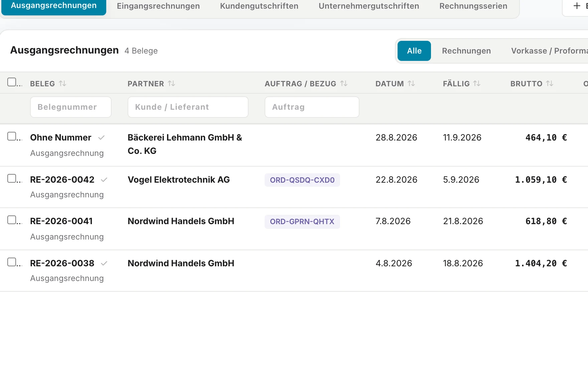
Task: Click checkmark icon next to RE-2026-0042
Action: [104, 180]
